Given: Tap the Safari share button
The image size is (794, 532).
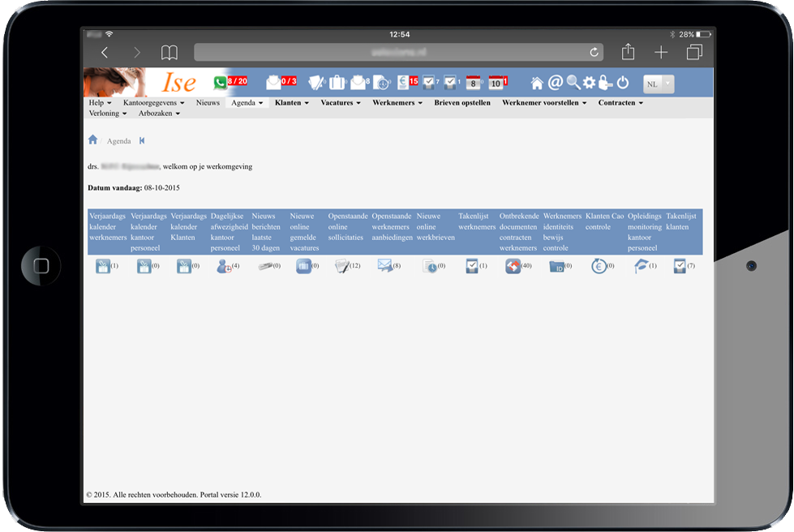Looking at the screenshot, I should click(x=628, y=53).
